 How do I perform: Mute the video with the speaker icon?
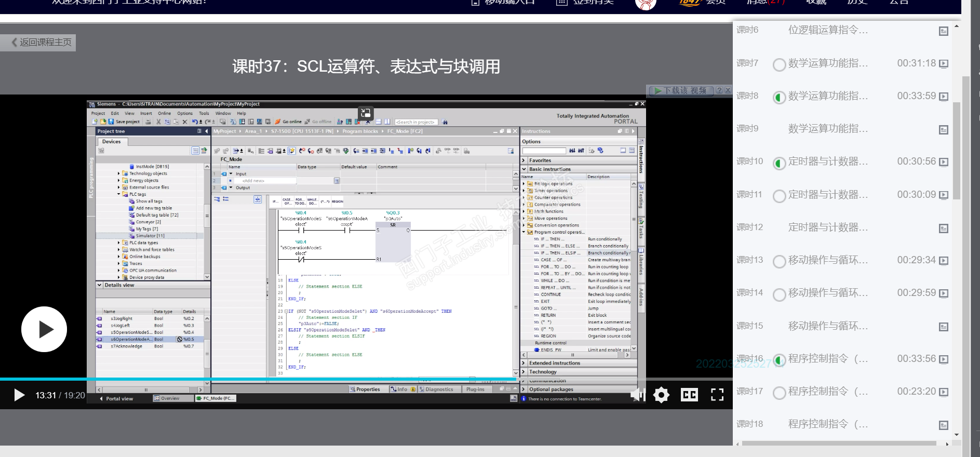[x=637, y=395]
